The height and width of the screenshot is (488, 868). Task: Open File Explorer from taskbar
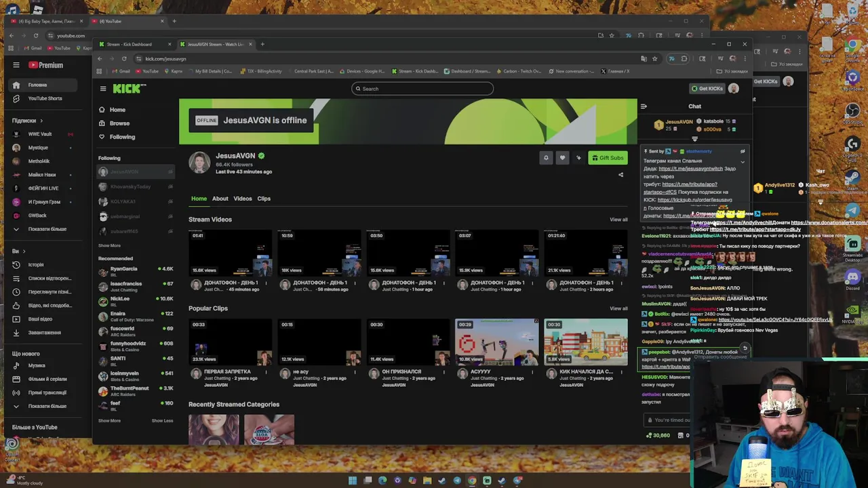[427, 481]
